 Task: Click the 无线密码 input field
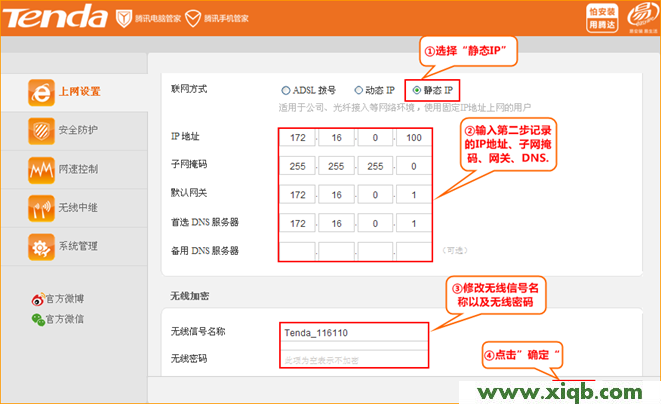(354, 359)
